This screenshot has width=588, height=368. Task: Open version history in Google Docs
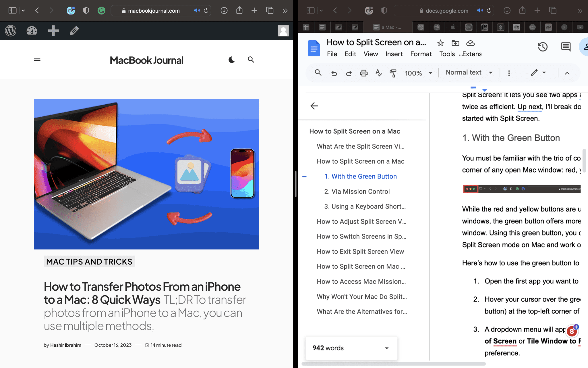pyautogui.click(x=543, y=47)
